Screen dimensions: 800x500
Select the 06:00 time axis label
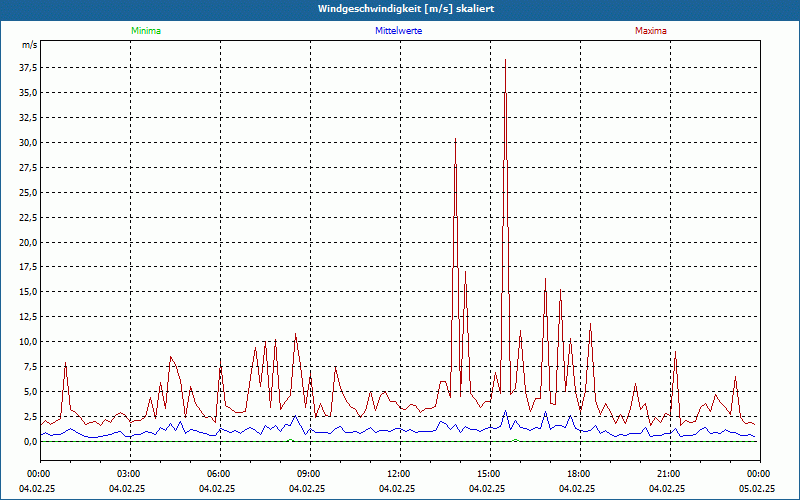[219, 473]
